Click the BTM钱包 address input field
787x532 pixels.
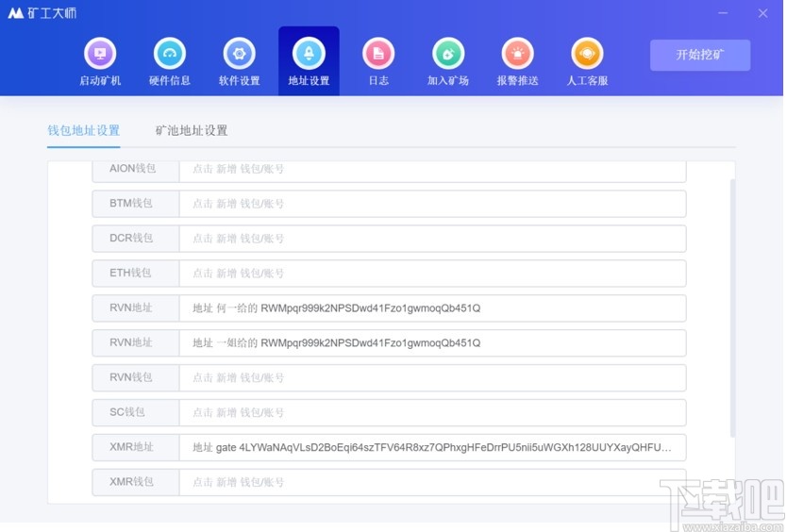click(x=432, y=204)
